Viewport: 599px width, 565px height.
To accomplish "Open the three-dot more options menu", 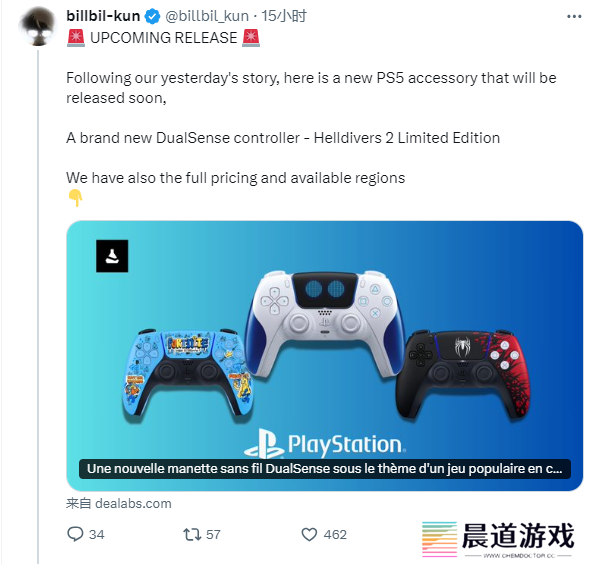I will [x=574, y=16].
